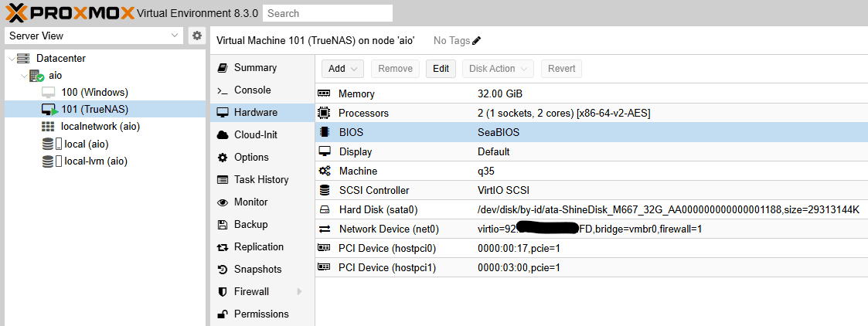This screenshot has width=868, height=326.
Task: Open the Server View gear settings
Action: pos(196,36)
